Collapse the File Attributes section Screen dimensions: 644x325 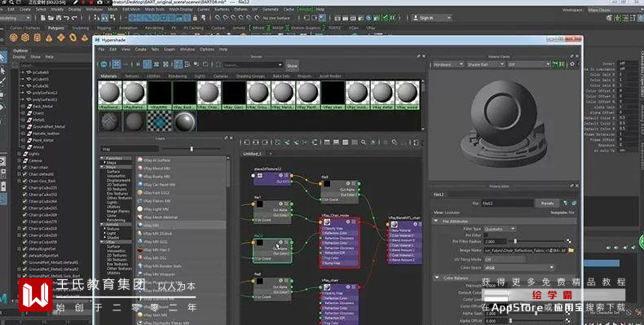click(x=436, y=221)
